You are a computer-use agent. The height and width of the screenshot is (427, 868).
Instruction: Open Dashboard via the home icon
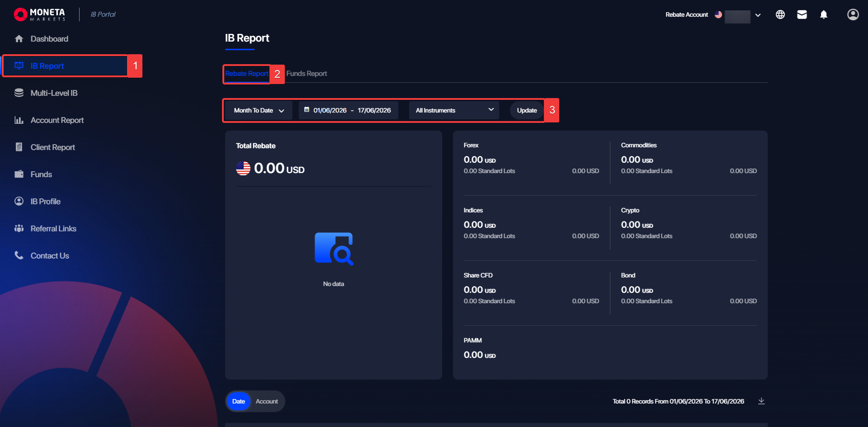click(x=19, y=39)
